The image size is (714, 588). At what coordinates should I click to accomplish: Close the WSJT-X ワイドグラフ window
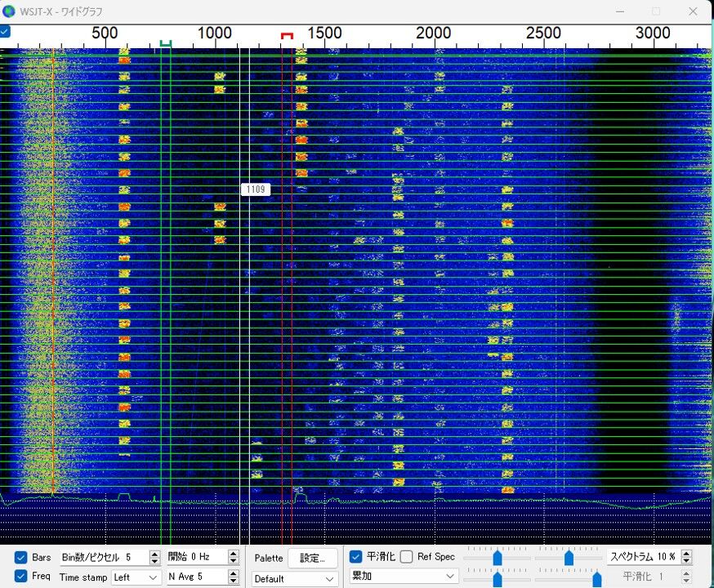click(693, 11)
